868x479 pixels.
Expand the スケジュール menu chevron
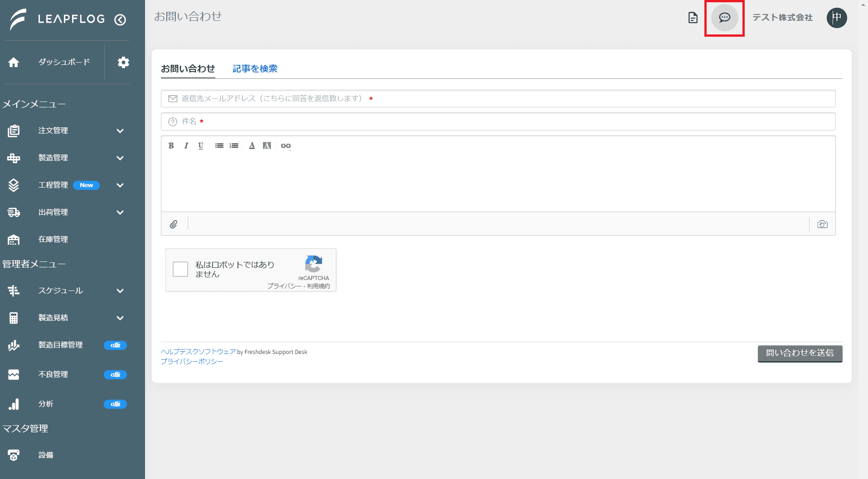point(120,291)
